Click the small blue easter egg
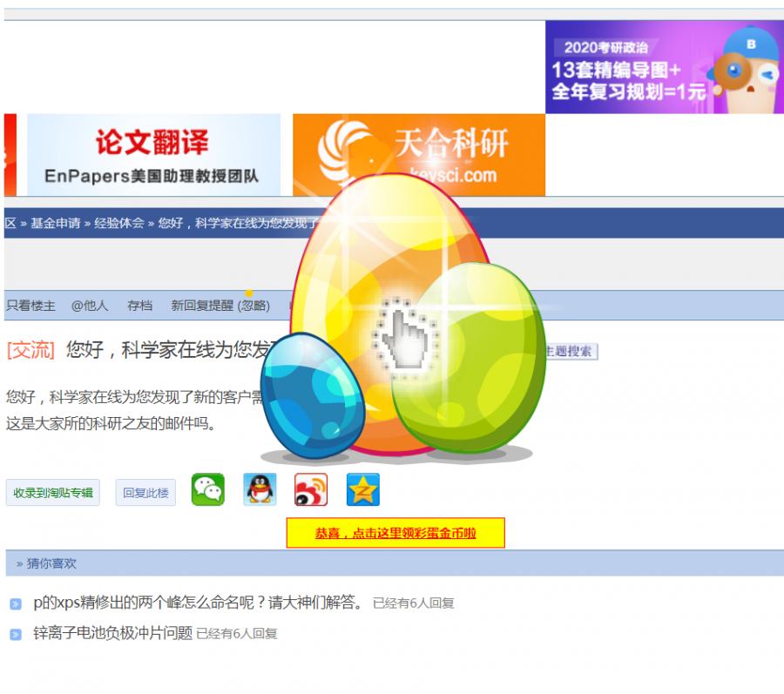This screenshot has height=694, width=784. [313, 395]
